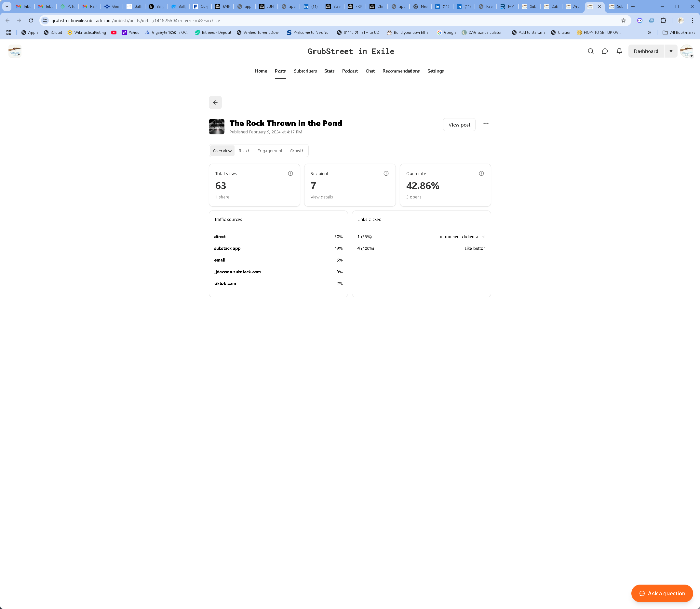Open the search magnifier icon in header
This screenshot has width=700, height=609.
(x=591, y=51)
